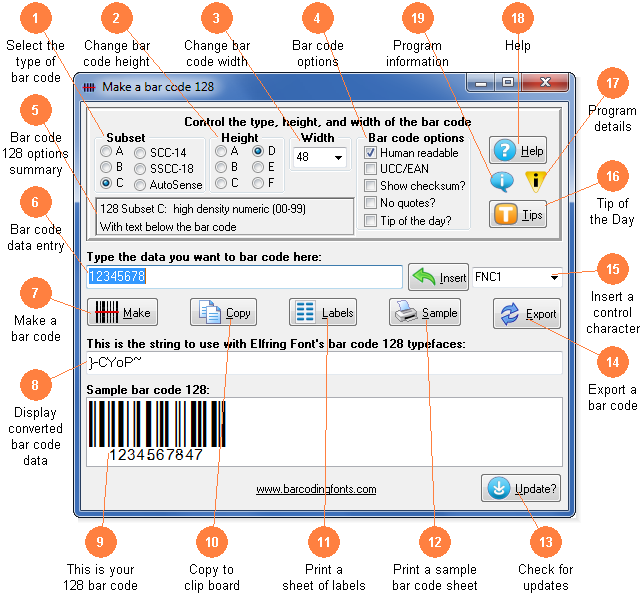Set bar code Height to B
643x595 pixels.
tap(221, 167)
